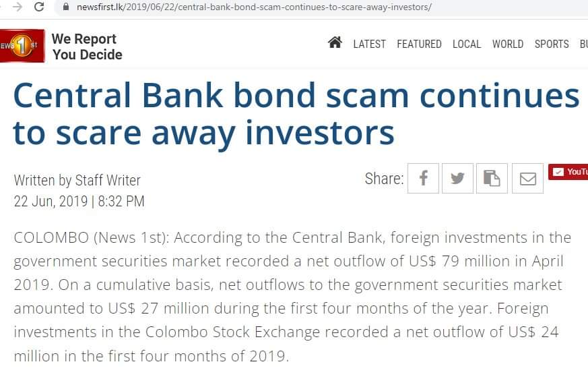Click the article date 22 Jun, 2019
Viewport: 588px width, 385px height.
51,202
